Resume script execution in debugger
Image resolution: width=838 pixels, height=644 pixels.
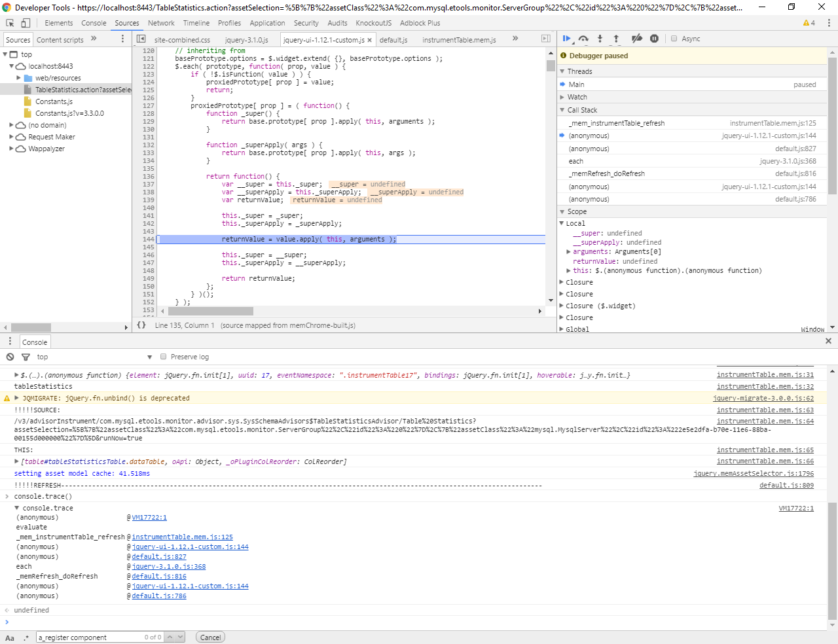[567, 39]
